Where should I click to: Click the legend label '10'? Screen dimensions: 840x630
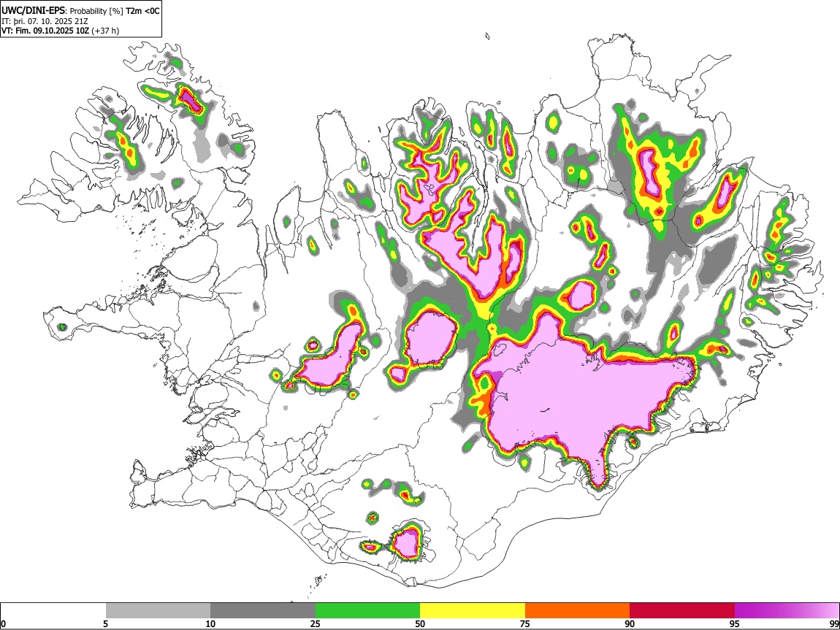pos(210,624)
